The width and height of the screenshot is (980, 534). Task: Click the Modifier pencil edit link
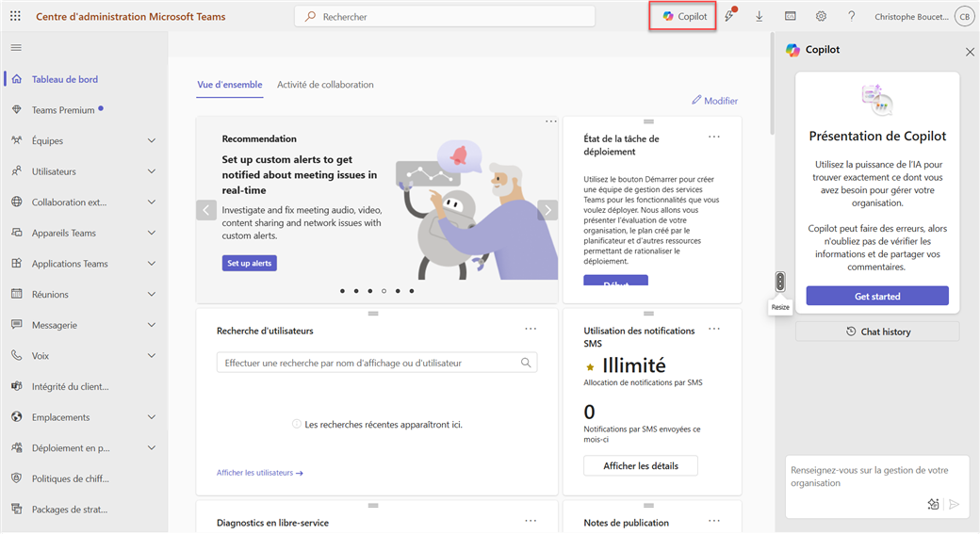pos(715,101)
